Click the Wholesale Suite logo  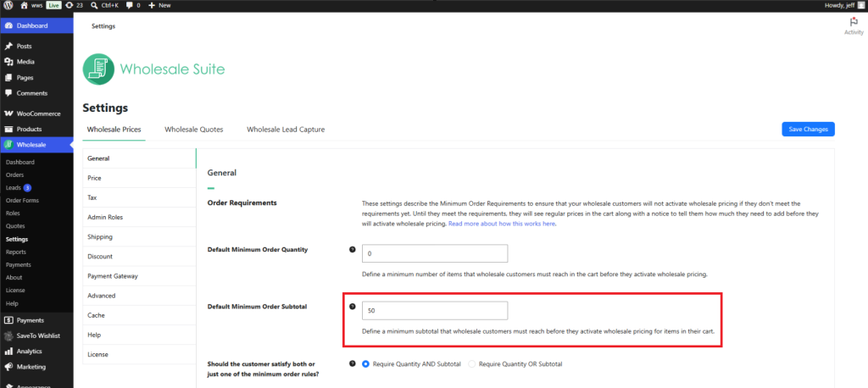coord(154,69)
